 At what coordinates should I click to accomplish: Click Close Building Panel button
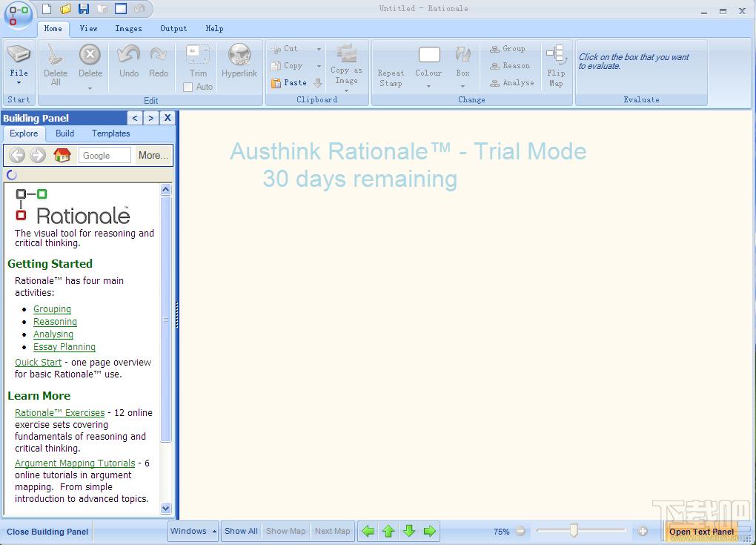coord(47,532)
